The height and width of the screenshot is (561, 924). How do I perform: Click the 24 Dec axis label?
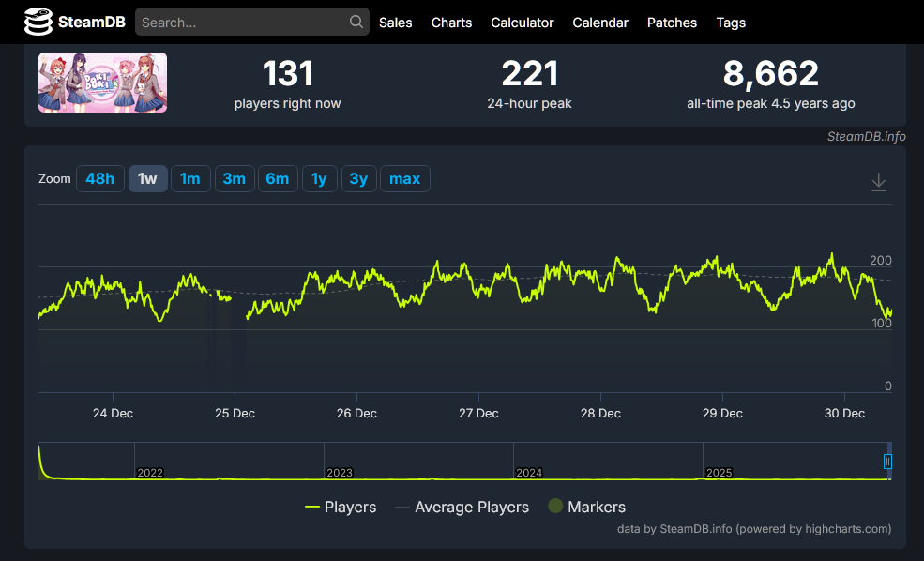(113, 413)
